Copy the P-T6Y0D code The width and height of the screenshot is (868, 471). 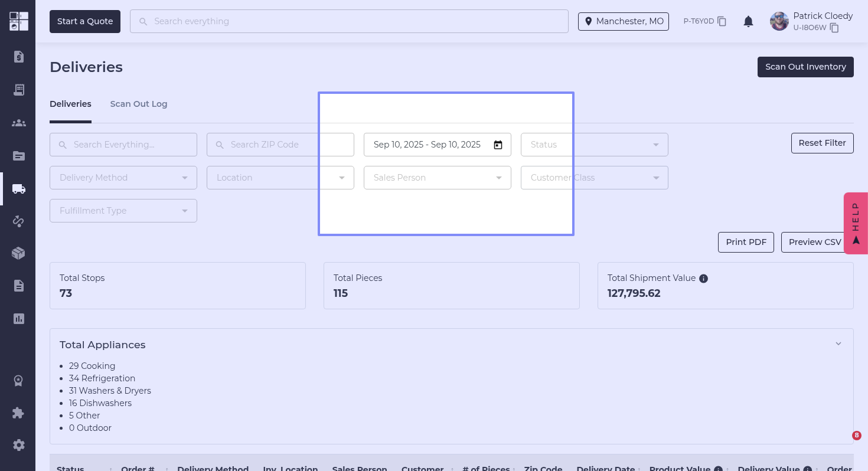point(722,21)
